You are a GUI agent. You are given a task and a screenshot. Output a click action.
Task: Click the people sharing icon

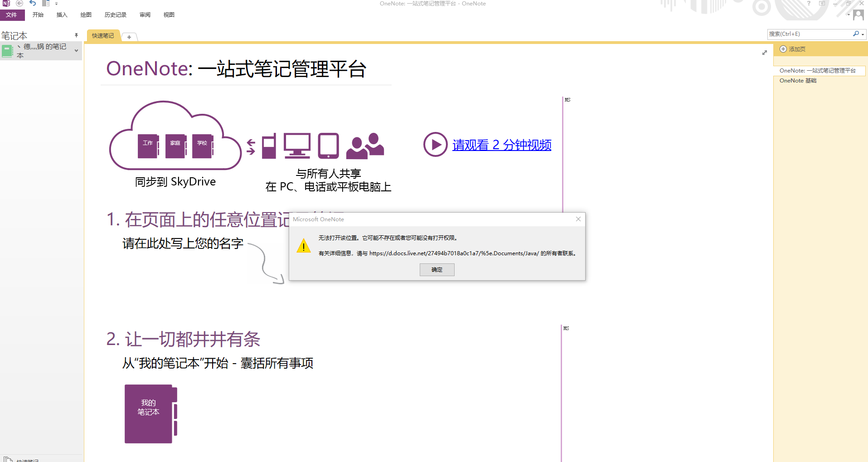click(x=365, y=146)
